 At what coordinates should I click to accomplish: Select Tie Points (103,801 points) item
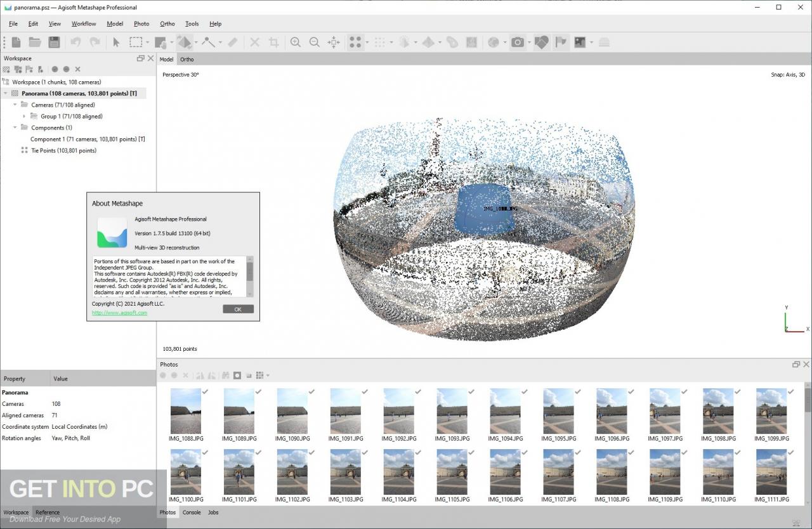(x=63, y=150)
